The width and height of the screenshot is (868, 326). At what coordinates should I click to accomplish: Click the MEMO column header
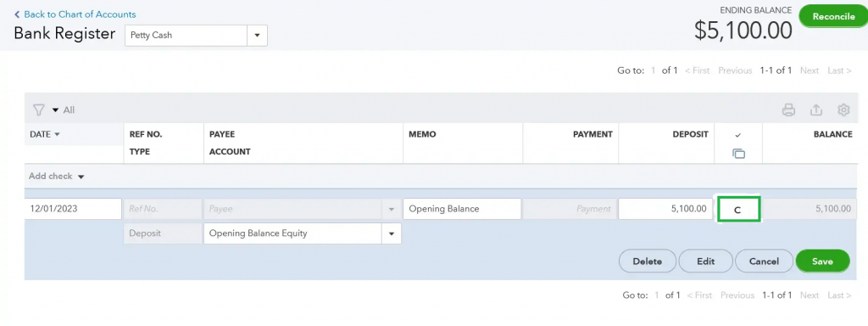422,134
